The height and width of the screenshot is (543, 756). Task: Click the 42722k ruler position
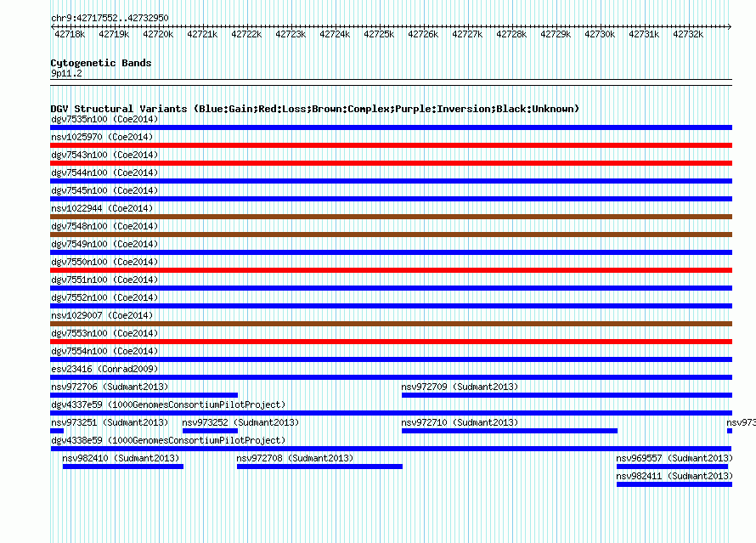pyautogui.click(x=246, y=34)
